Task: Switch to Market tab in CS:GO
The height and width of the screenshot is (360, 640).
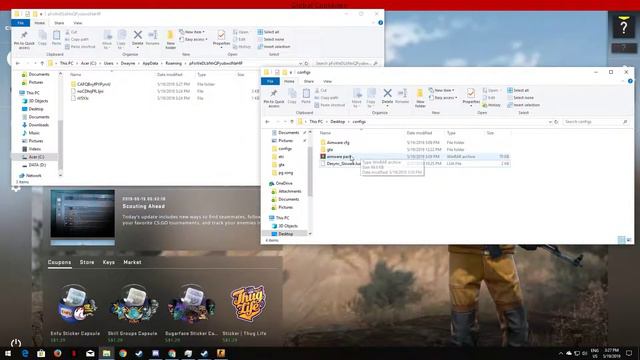Action: [132, 262]
